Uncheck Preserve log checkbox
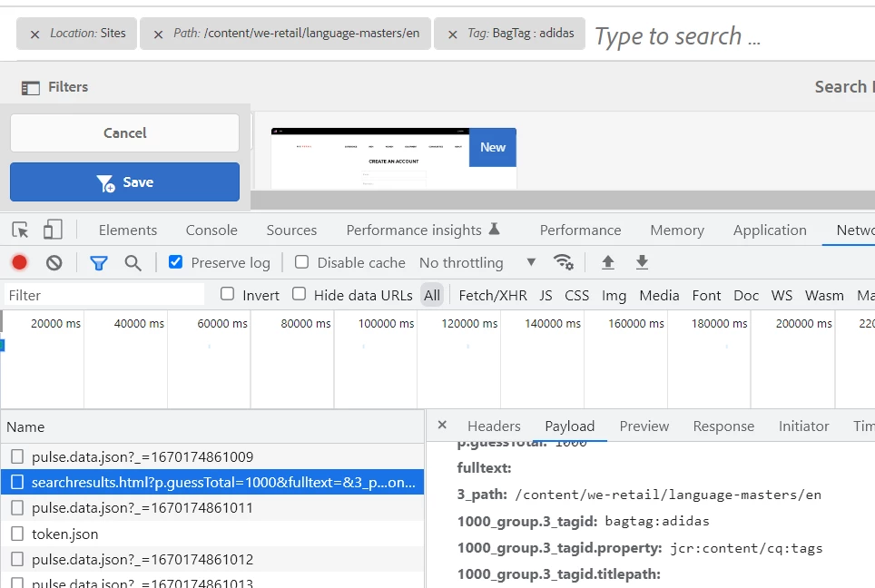Viewport: 875px width, 588px height. tap(175, 261)
